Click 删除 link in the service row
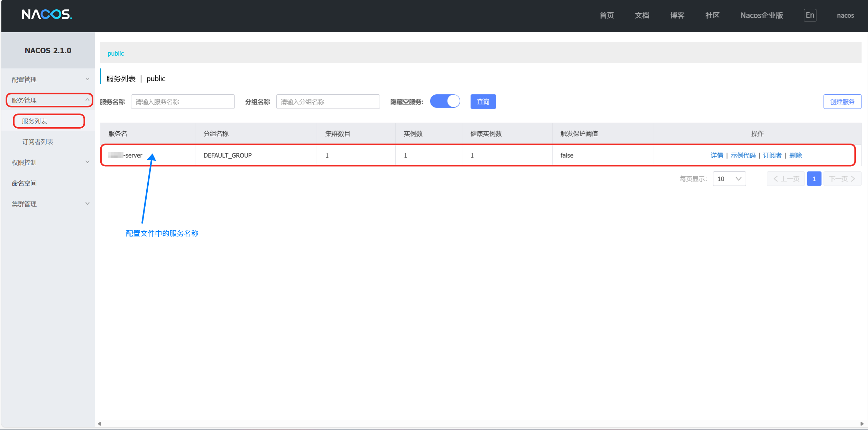The height and width of the screenshot is (430, 868). 795,155
